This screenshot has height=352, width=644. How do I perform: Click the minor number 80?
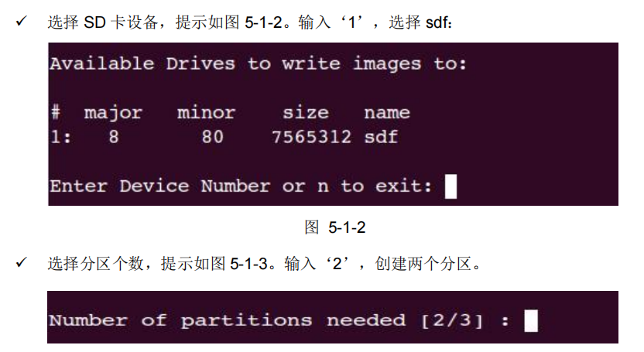tap(212, 137)
